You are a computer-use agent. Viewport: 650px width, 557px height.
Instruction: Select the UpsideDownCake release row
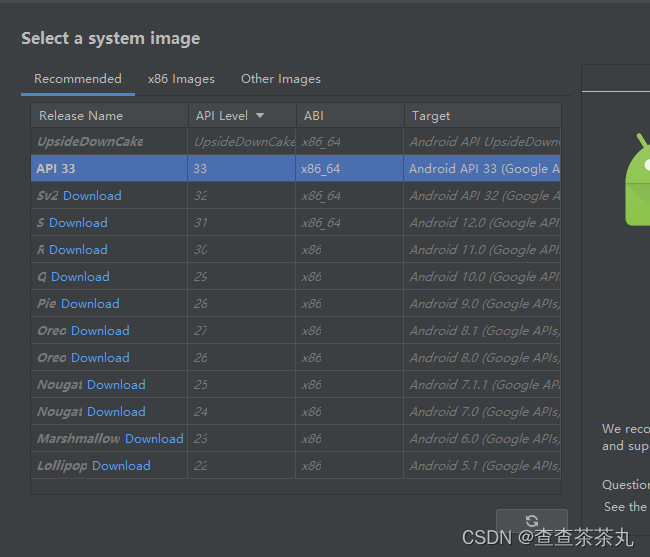[x=296, y=141]
